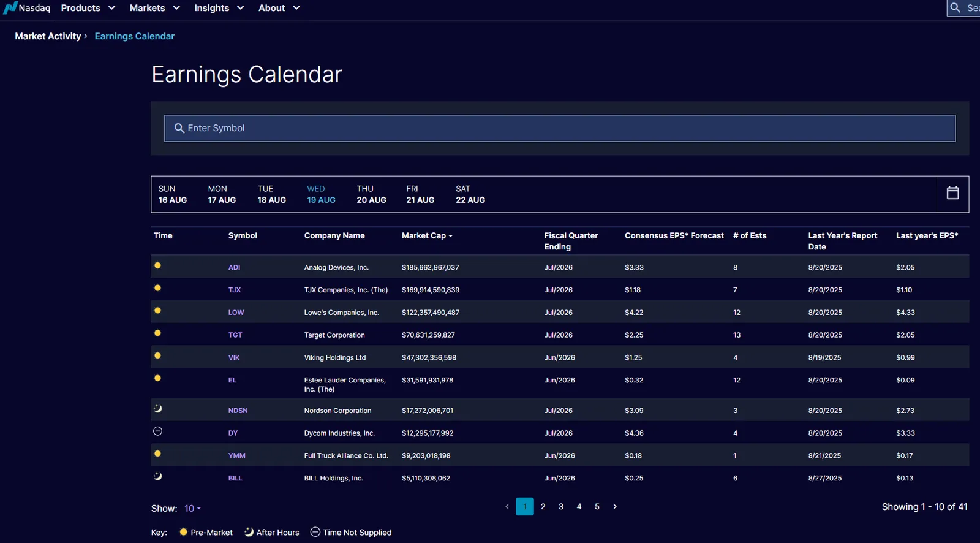Open the DY symbol link
The width and height of the screenshot is (980, 543).
[233, 433]
